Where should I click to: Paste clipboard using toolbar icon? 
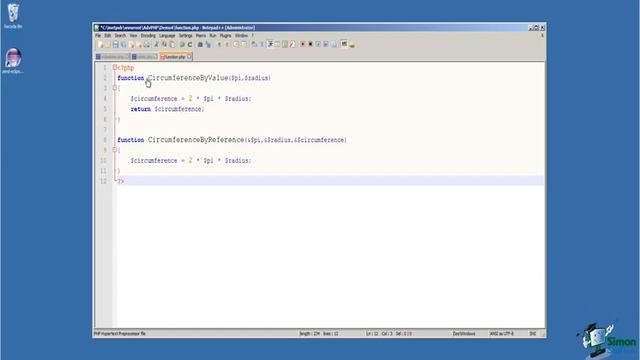(x=172, y=44)
